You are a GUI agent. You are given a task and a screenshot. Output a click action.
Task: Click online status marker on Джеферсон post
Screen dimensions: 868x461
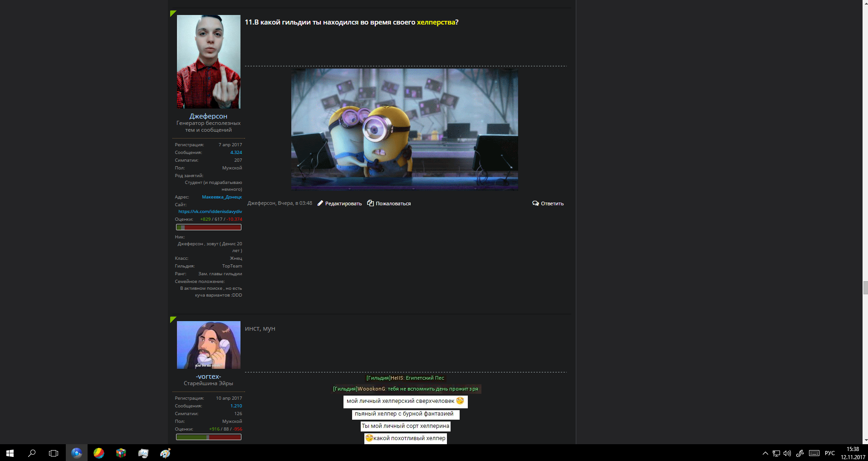(173, 13)
